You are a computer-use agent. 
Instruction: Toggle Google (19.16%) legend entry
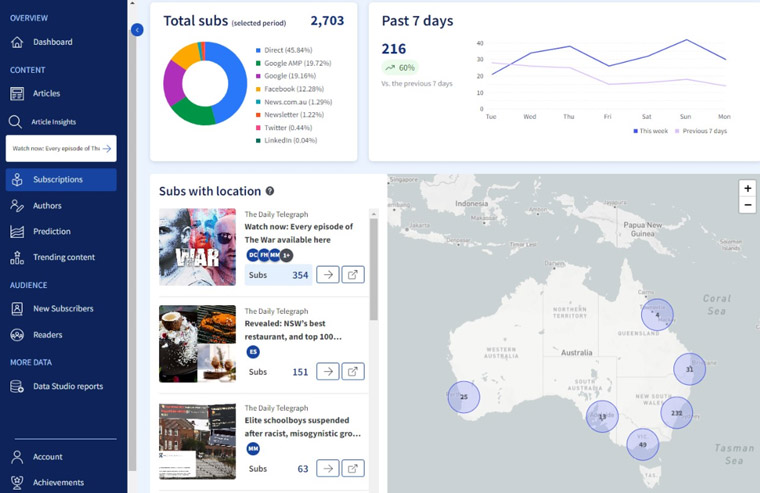(x=286, y=76)
